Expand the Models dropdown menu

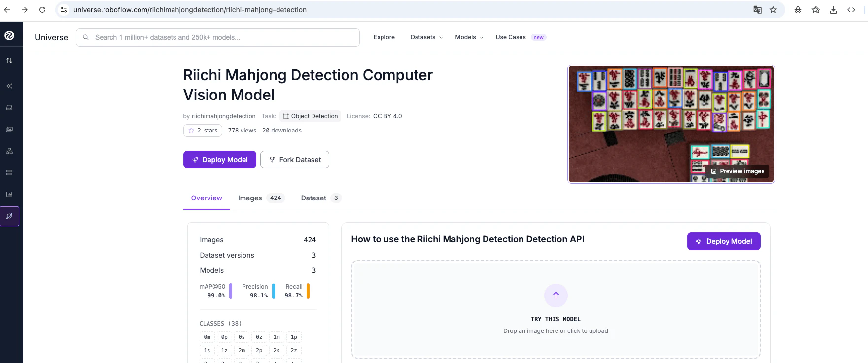coord(469,37)
